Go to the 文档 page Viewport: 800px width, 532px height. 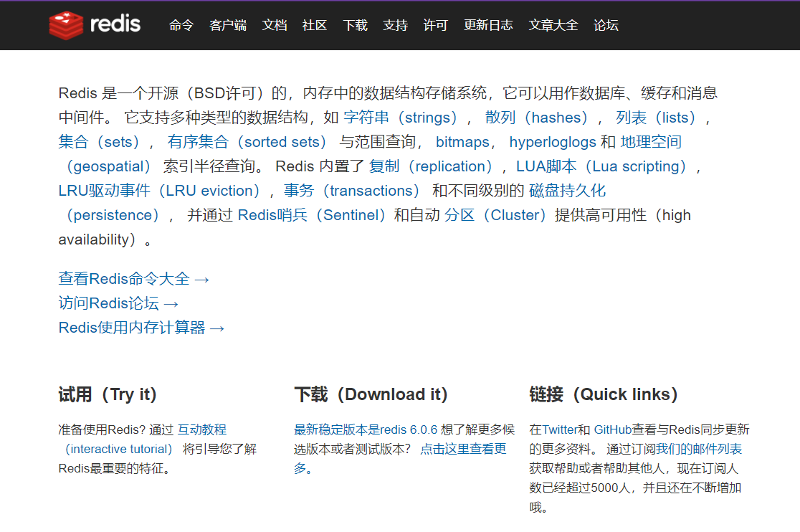(274, 25)
